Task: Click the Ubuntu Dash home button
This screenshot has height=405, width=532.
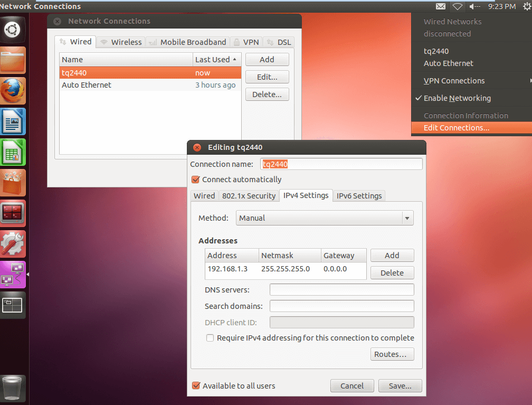Action: click(x=13, y=29)
